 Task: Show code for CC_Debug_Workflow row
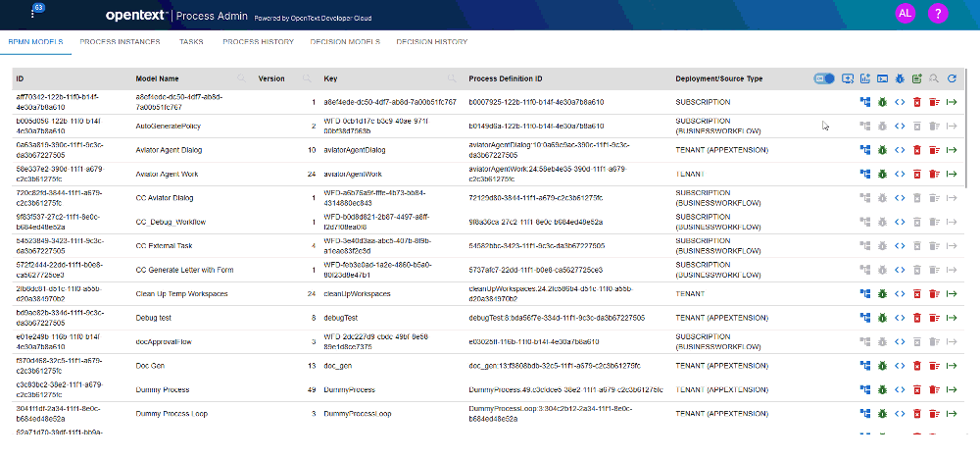900,222
